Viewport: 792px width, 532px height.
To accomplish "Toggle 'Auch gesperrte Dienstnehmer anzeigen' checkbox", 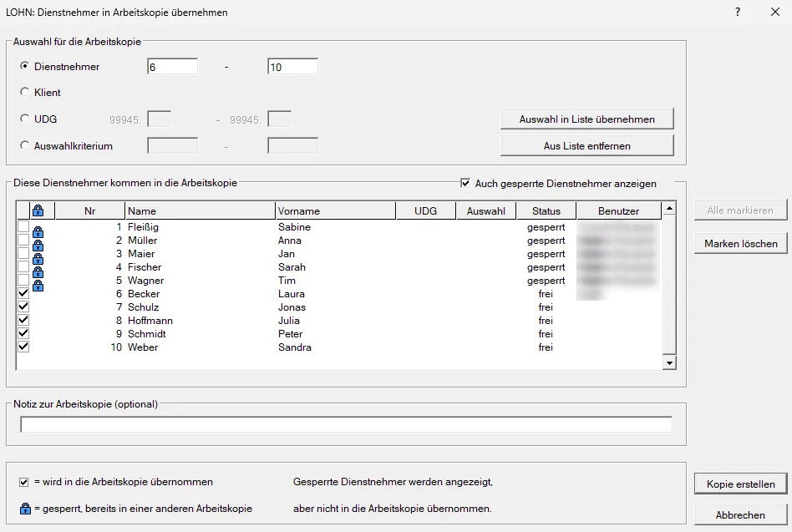I will click(465, 183).
